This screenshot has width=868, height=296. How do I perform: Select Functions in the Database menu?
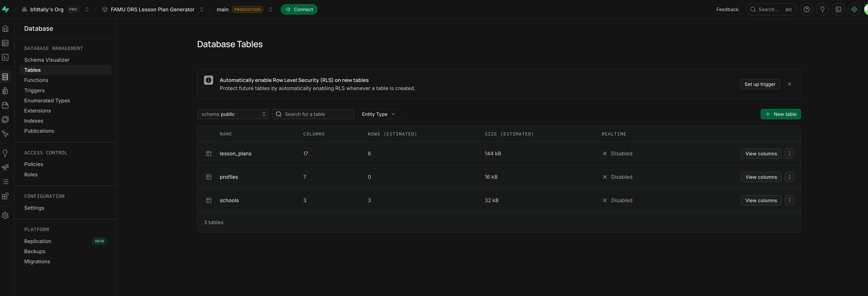point(36,80)
